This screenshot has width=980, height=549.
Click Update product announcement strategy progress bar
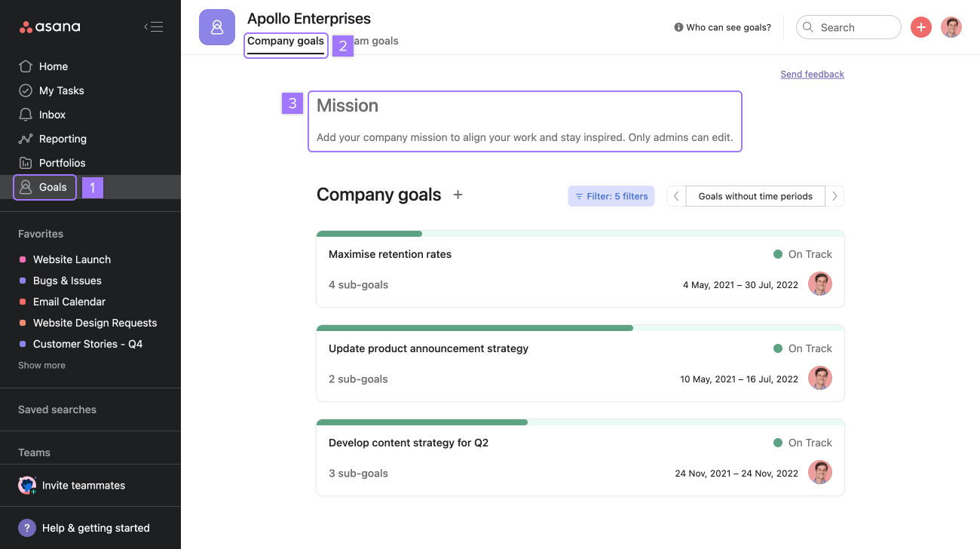pyautogui.click(x=580, y=328)
